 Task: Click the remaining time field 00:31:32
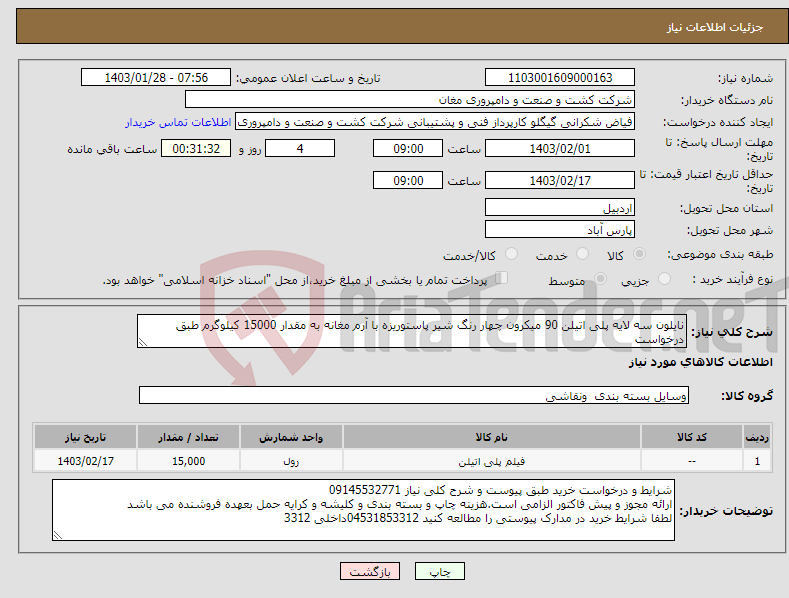click(196, 148)
